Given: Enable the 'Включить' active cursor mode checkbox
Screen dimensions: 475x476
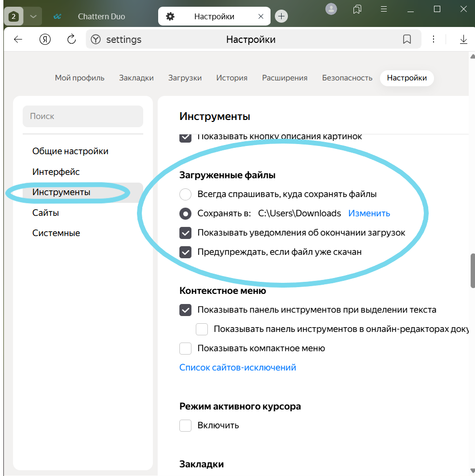Looking at the screenshot, I should (186, 425).
